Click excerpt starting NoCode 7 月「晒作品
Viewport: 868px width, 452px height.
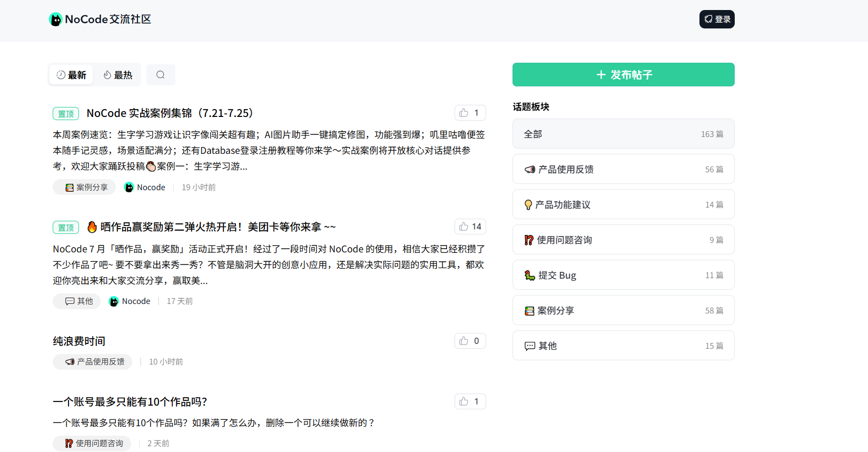pyautogui.click(x=269, y=264)
